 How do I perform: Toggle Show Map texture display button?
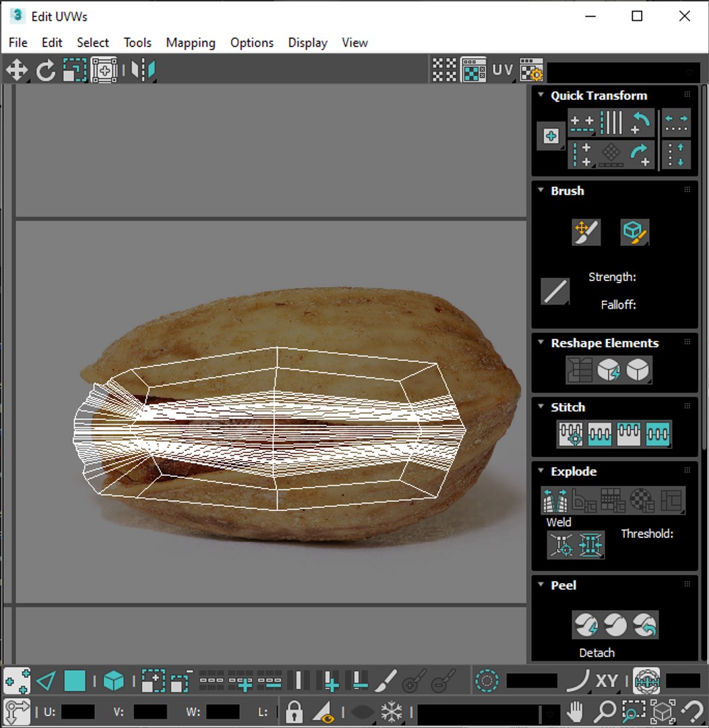tap(474, 70)
